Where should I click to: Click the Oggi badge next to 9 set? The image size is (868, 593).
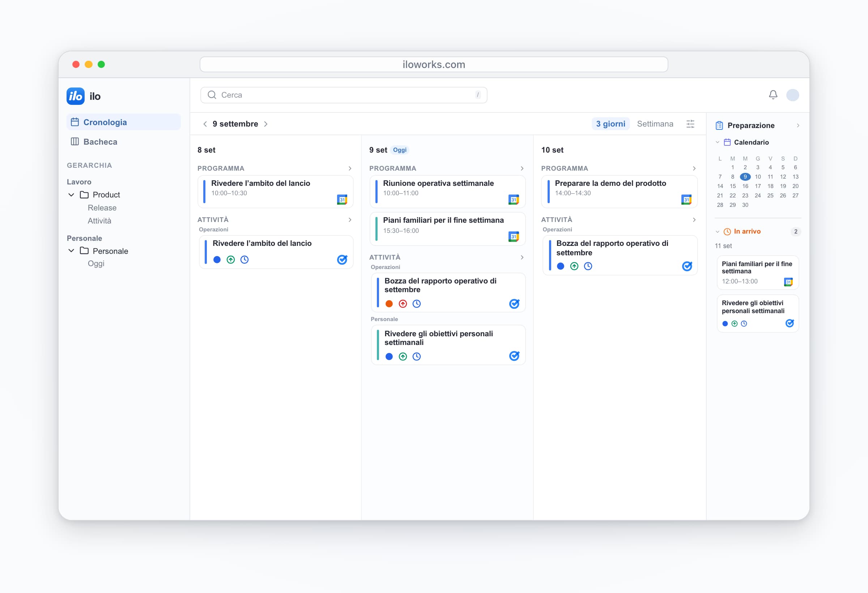pos(399,150)
